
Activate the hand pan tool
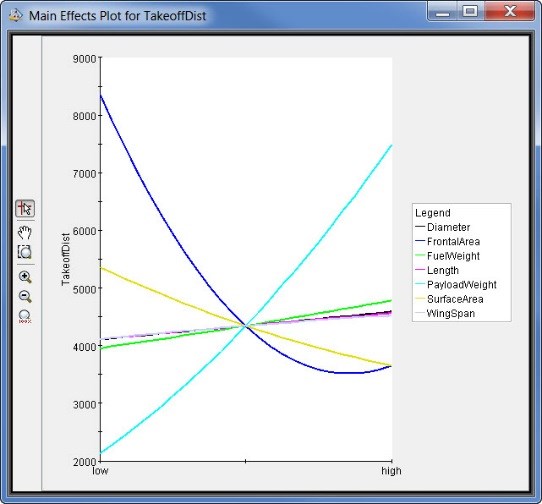[x=25, y=233]
